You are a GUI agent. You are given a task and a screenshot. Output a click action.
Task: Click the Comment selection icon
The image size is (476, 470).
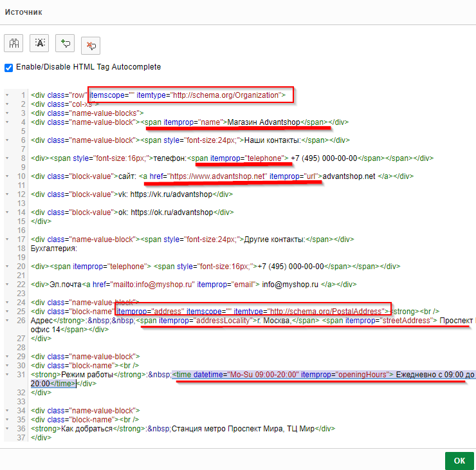point(65,43)
